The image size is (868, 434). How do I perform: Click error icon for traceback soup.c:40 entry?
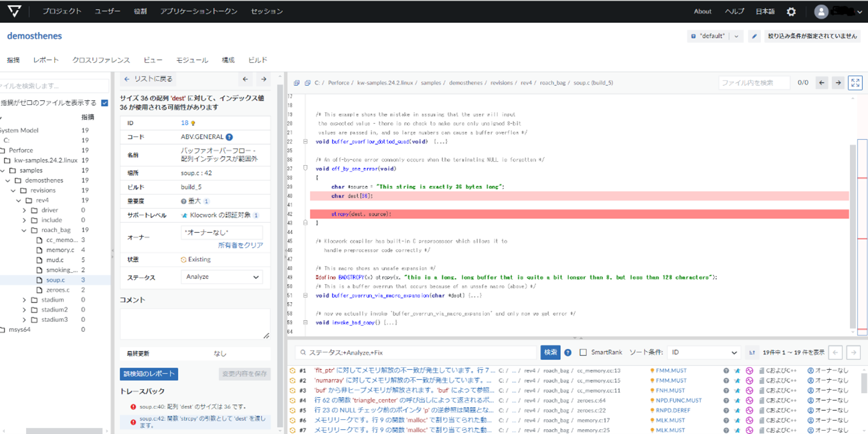[x=134, y=407]
